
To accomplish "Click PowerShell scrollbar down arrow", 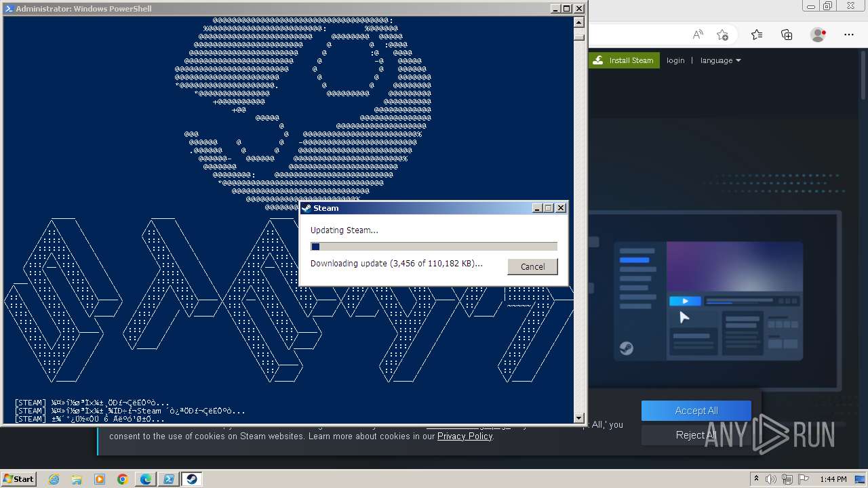I will [x=579, y=418].
